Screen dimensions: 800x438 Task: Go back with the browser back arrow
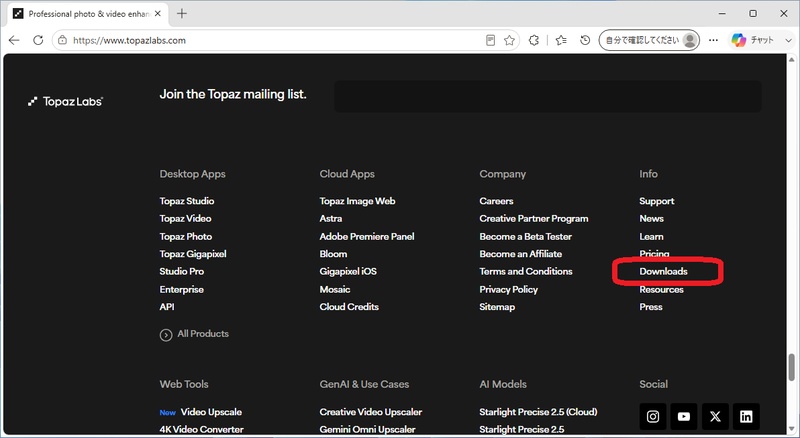coord(14,40)
